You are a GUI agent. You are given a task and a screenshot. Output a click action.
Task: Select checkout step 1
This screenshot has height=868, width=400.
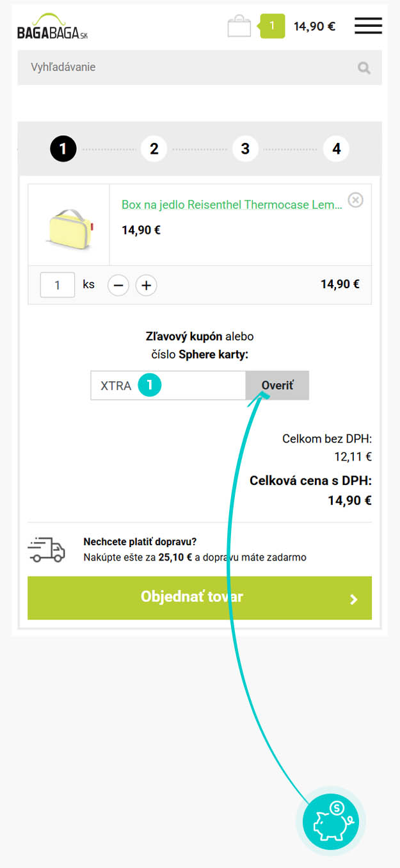[63, 149]
